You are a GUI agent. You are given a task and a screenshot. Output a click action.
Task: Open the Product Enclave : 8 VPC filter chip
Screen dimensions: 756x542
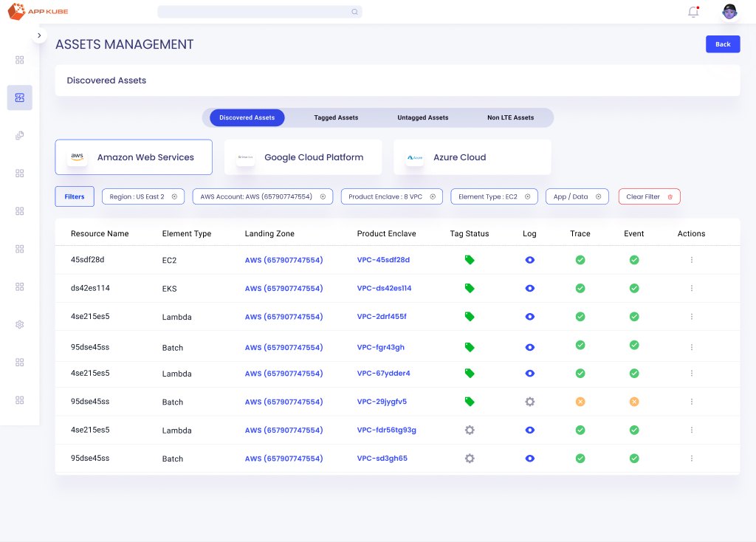392,196
